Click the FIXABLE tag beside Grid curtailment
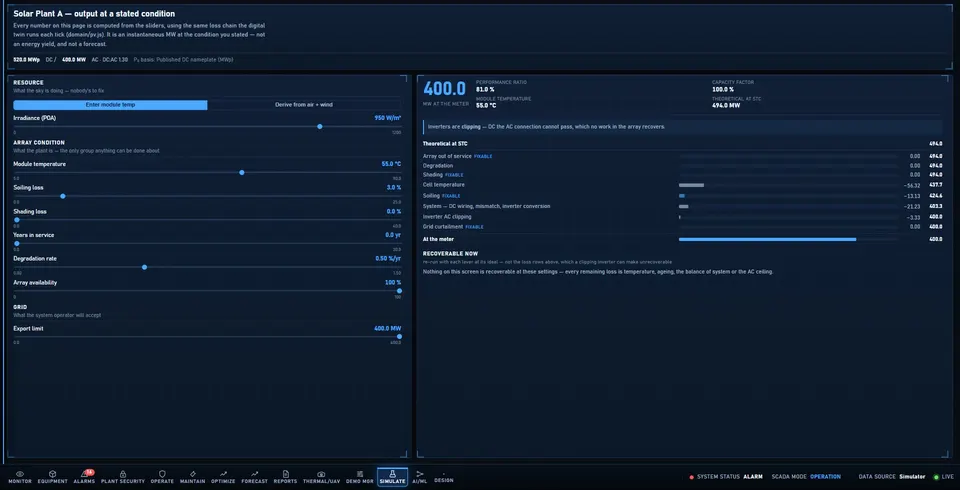 tap(474, 227)
